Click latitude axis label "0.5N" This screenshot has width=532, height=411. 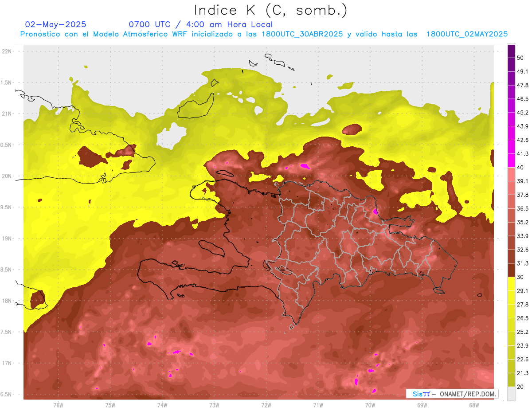[x=7, y=145]
